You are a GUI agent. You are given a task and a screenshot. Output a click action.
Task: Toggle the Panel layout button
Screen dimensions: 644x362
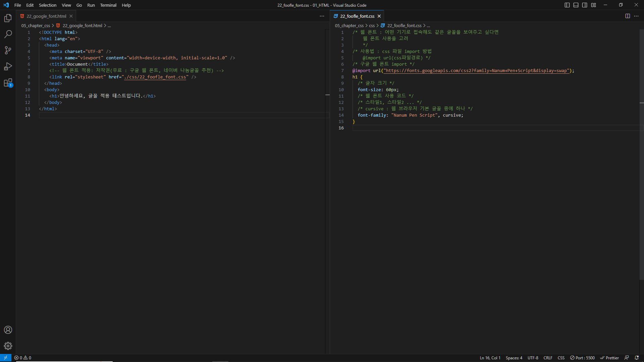(576, 5)
